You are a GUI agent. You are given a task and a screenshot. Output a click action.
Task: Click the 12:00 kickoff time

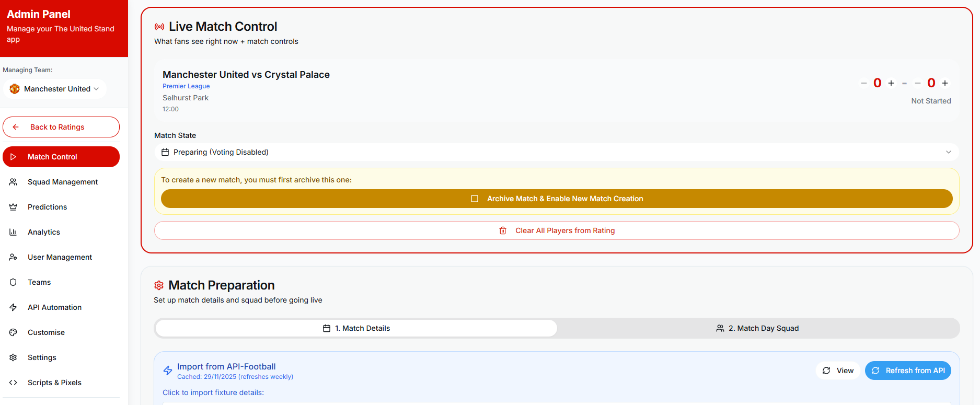click(170, 109)
